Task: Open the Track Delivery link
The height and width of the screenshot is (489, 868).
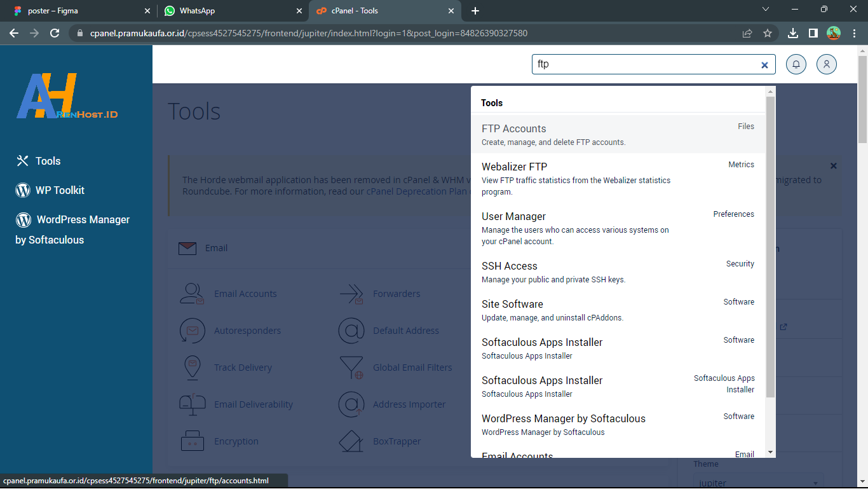Action: point(243,368)
